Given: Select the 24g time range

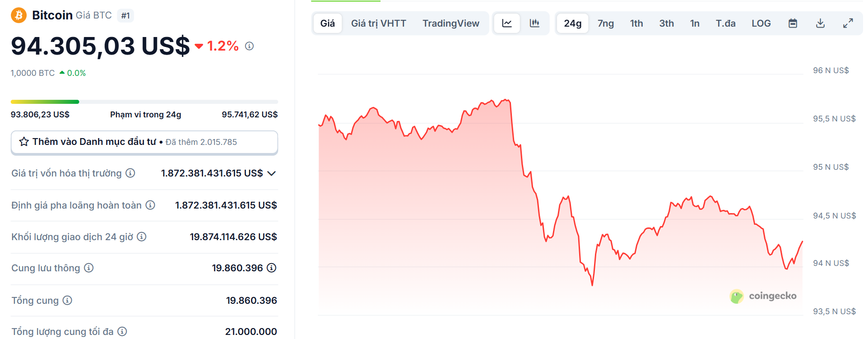Looking at the screenshot, I should point(572,23).
